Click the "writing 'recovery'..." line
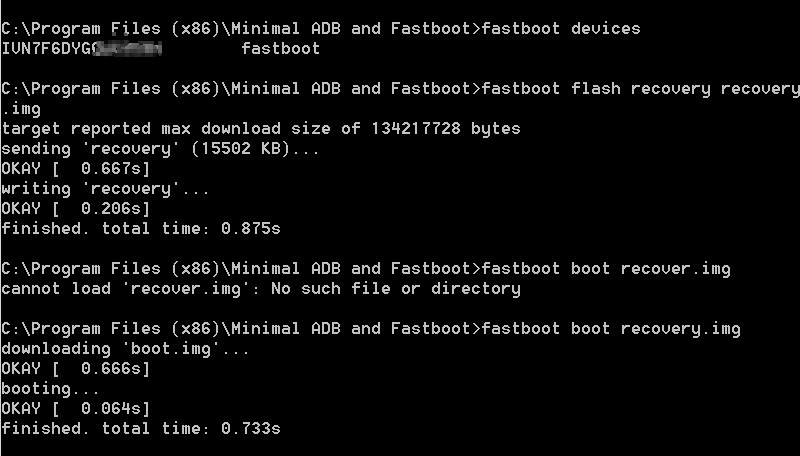 pos(106,188)
